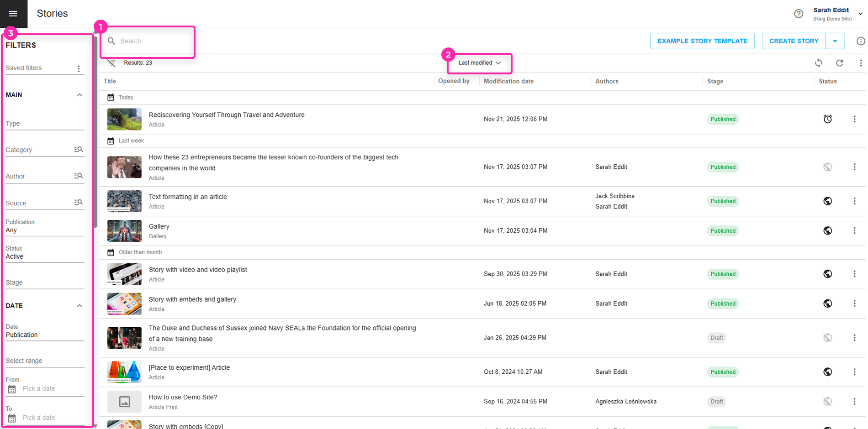
Task: Click the Category filter lookup icon
Action: [79, 150]
